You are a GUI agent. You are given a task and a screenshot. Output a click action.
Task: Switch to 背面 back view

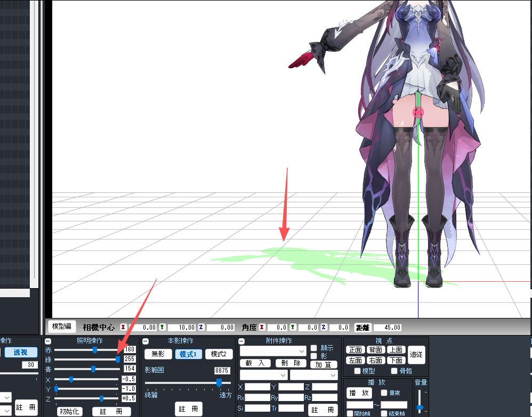pos(376,349)
